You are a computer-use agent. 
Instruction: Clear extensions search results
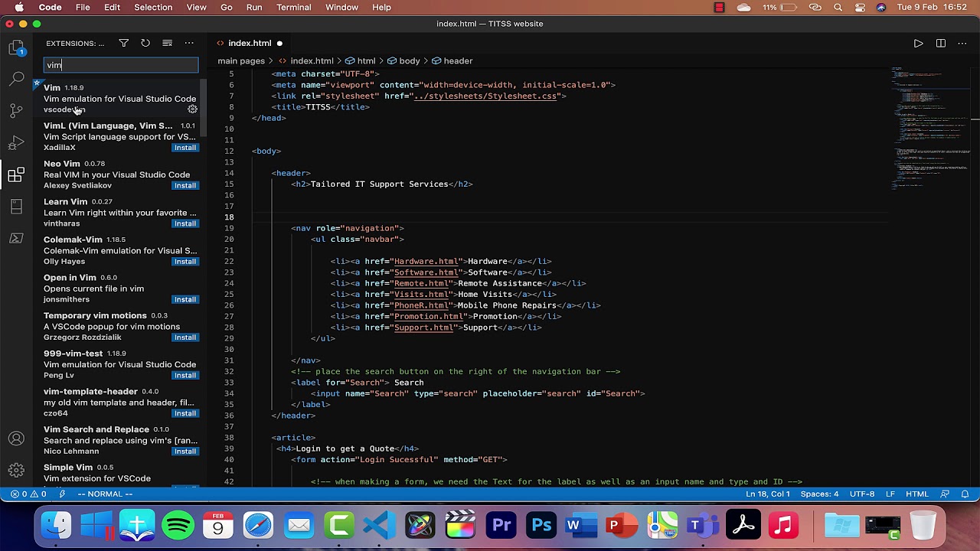(x=167, y=44)
